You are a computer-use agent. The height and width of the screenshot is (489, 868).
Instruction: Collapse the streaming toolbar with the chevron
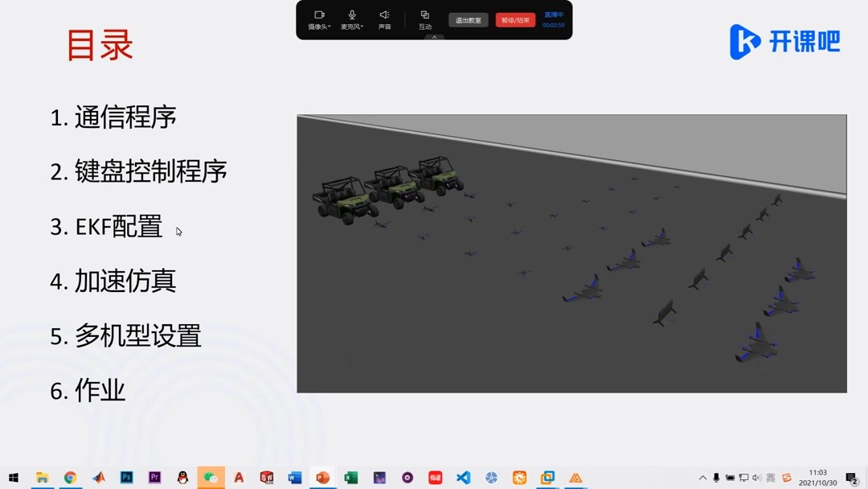(x=434, y=36)
